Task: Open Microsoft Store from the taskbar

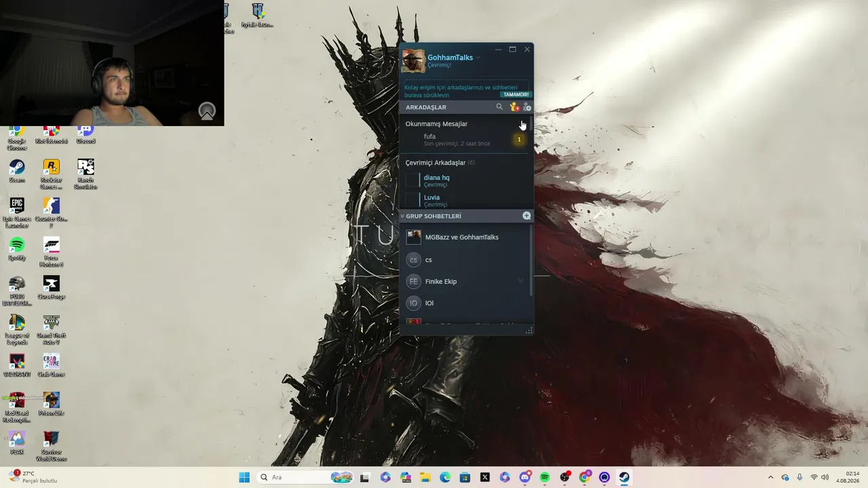Action: [465, 477]
